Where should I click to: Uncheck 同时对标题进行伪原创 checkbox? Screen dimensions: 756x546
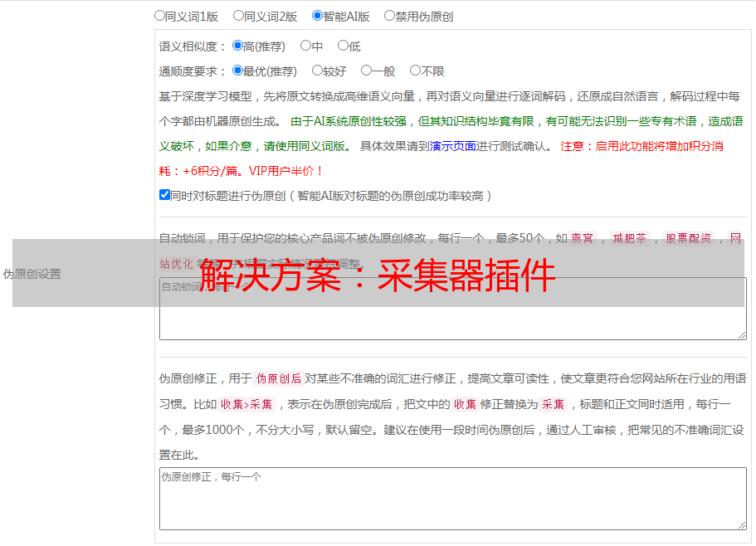[x=164, y=195]
